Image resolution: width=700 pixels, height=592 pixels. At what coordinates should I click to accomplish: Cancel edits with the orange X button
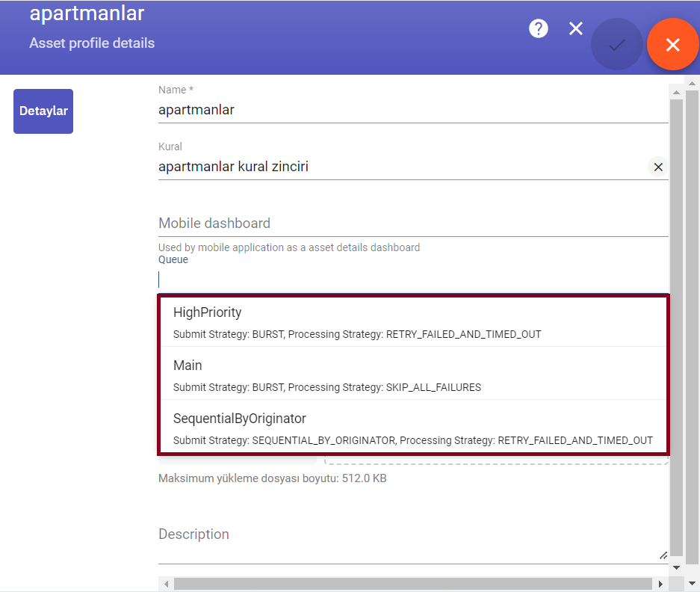coord(673,44)
